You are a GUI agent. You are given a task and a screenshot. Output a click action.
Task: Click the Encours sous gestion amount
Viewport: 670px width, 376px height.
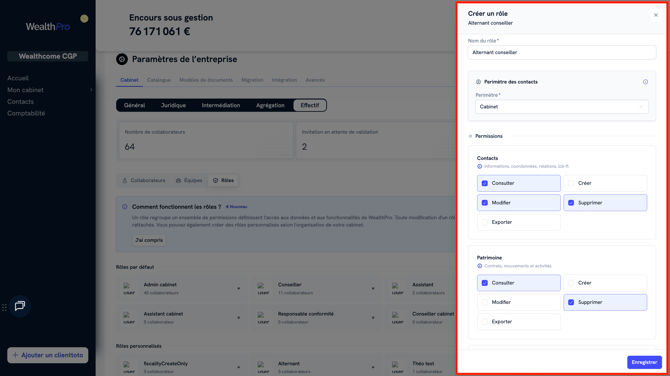159,32
